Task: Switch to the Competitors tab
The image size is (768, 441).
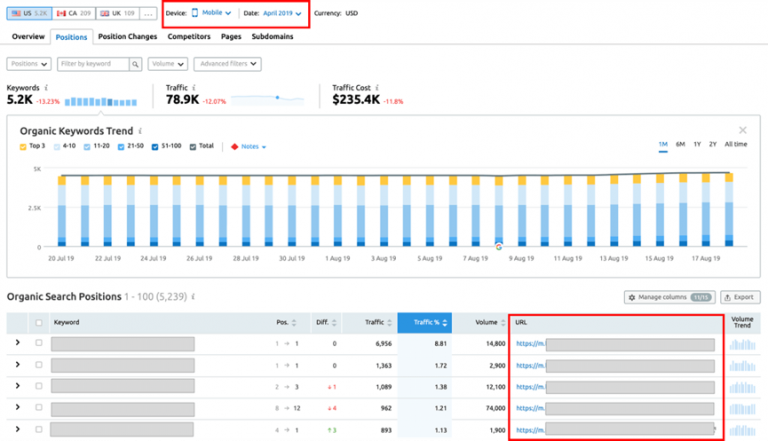Action: (x=189, y=36)
